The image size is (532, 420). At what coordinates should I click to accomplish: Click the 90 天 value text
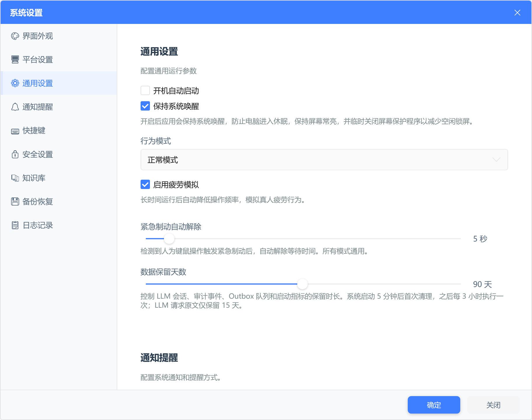pos(482,284)
